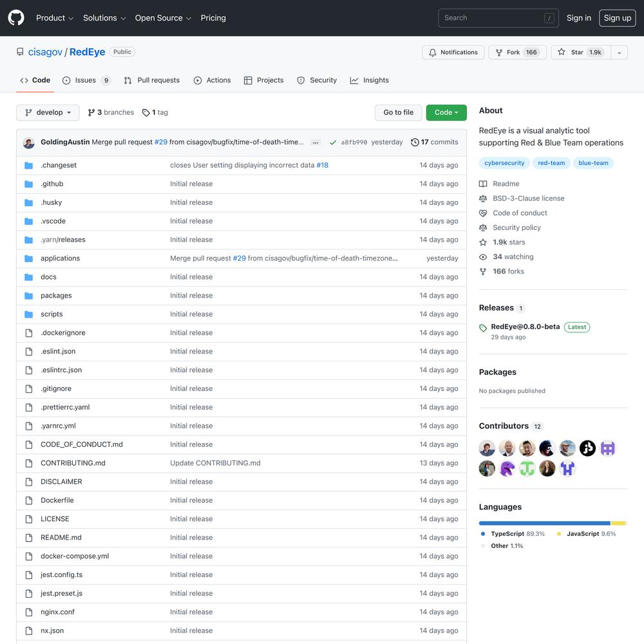Open the #18 issue link in .changeset row
644x644 pixels.
pyautogui.click(x=322, y=165)
